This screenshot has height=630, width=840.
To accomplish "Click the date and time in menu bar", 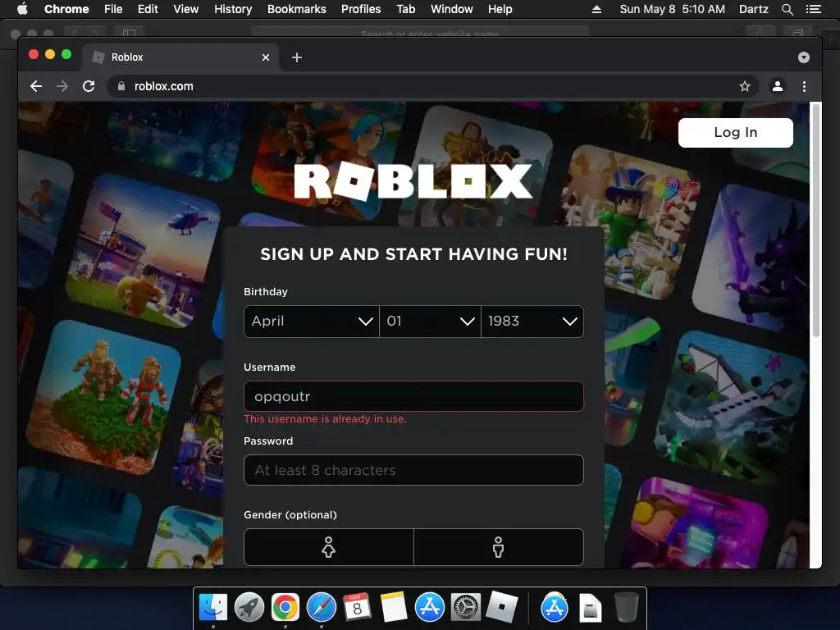I will coord(673,9).
